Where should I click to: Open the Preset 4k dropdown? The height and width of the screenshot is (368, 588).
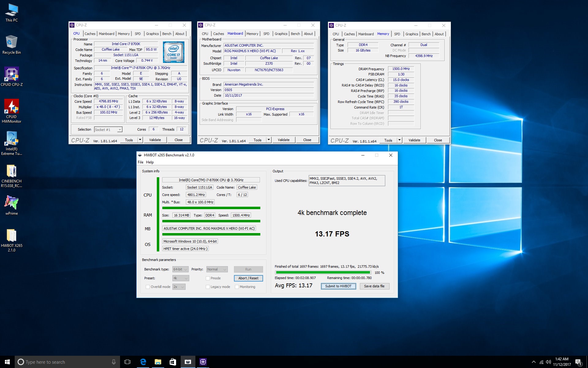pos(181,278)
